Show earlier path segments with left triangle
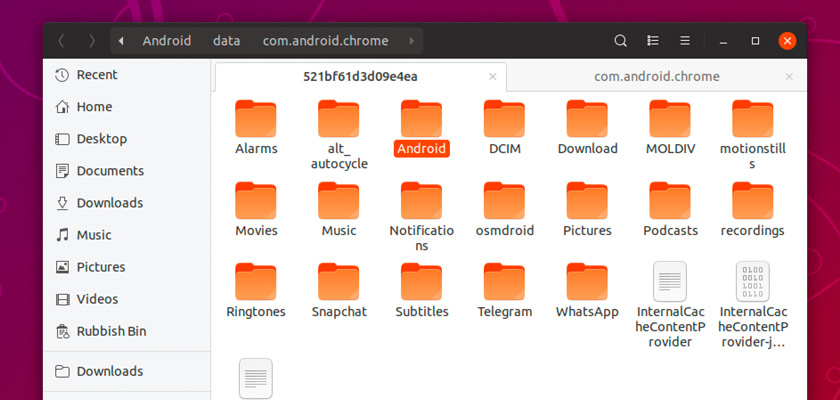The image size is (840, 400). tap(121, 41)
